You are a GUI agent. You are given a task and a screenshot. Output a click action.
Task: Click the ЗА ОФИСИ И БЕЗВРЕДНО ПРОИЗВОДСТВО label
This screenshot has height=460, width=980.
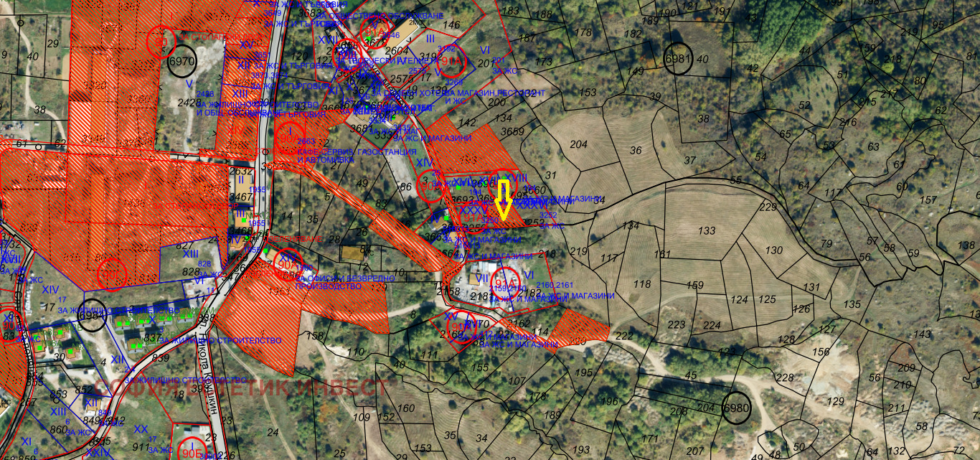coord(344,282)
